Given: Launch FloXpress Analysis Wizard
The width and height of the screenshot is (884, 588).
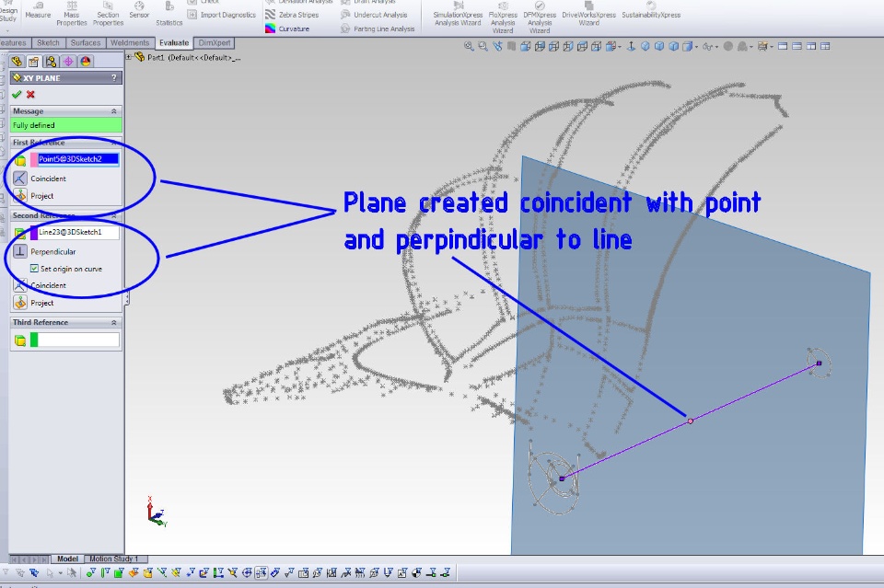Looking at the screenshot, I should point(503,17).
